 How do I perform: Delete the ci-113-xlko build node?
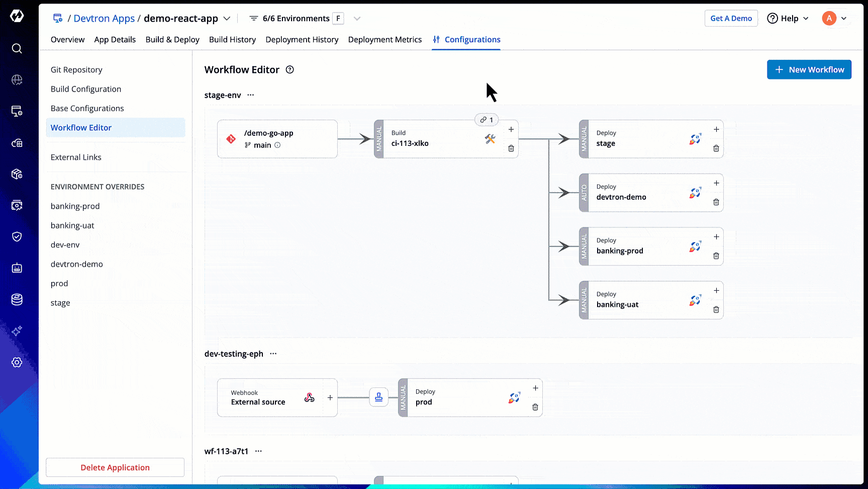tap(511, 148)
